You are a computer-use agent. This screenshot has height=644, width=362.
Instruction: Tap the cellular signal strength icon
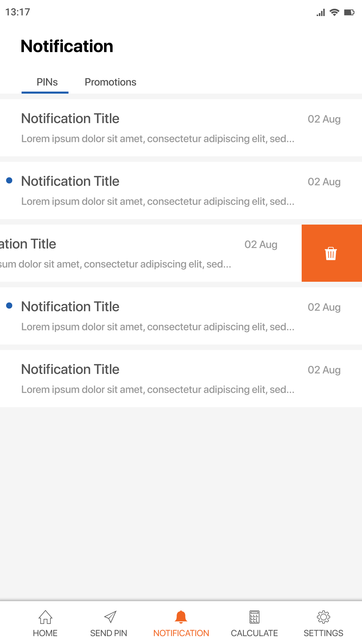click(x=321, y=13)
